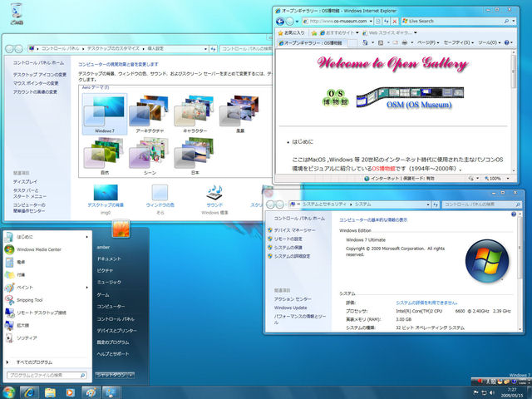Open すべてのプログラム in Start menu
This screenshot has height=399, width=532.
(x=34, y=362)
